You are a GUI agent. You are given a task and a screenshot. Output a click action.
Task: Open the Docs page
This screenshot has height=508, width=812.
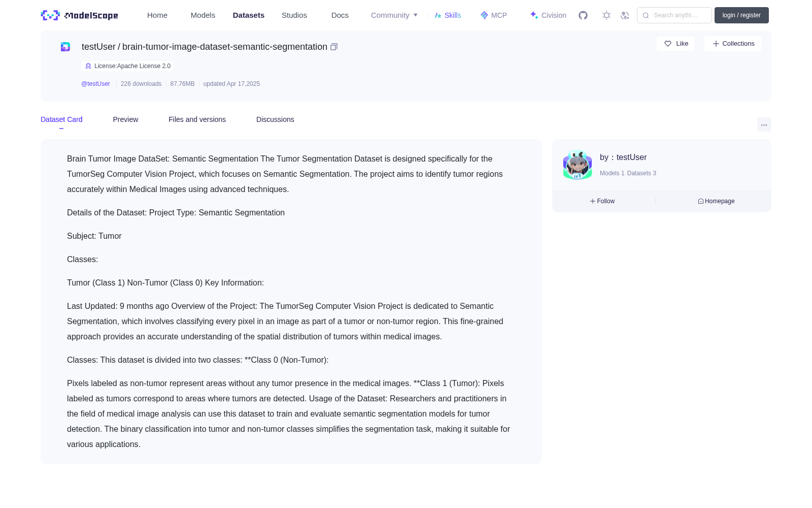click(340, 15)
